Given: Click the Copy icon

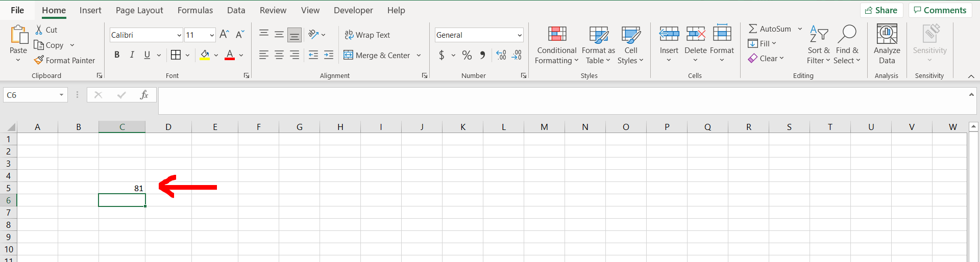Looking at the screenshot, I should [39, 45].
